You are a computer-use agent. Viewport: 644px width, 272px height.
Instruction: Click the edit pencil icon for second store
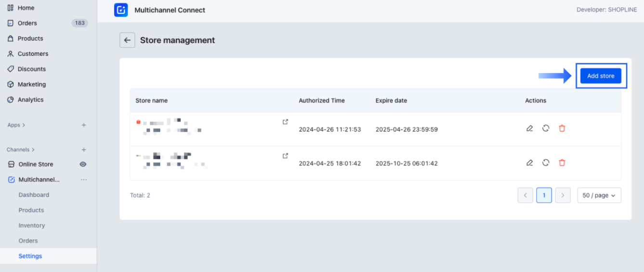click(x=529, y=163)
